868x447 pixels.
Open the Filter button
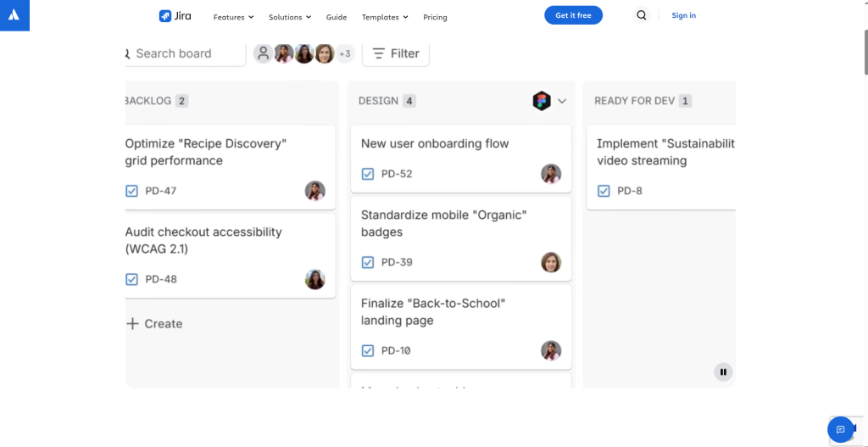click(396, 53)
